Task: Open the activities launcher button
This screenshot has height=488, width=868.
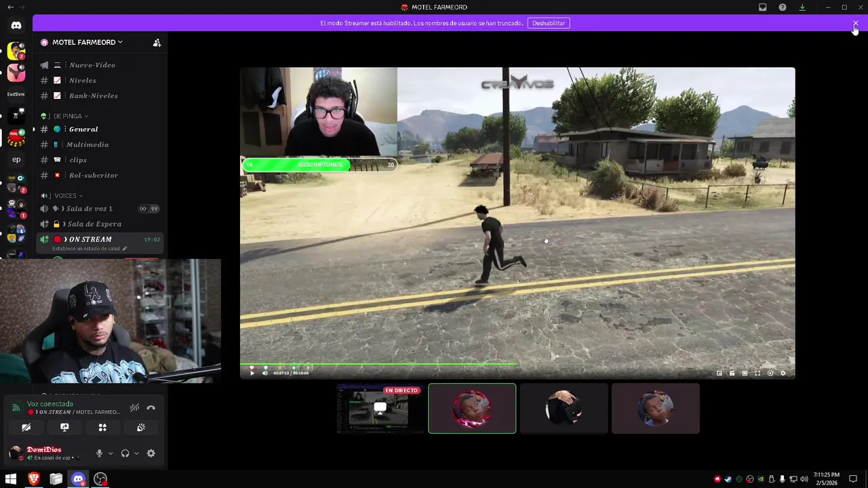Action: click(x=102, y=428)
